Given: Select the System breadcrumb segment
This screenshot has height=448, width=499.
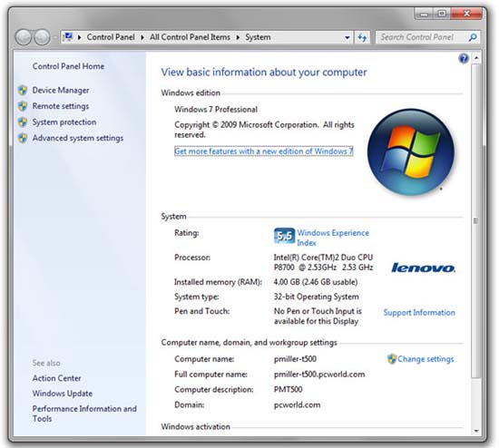Looking at the screenshot, I should [x=258, y=37].
